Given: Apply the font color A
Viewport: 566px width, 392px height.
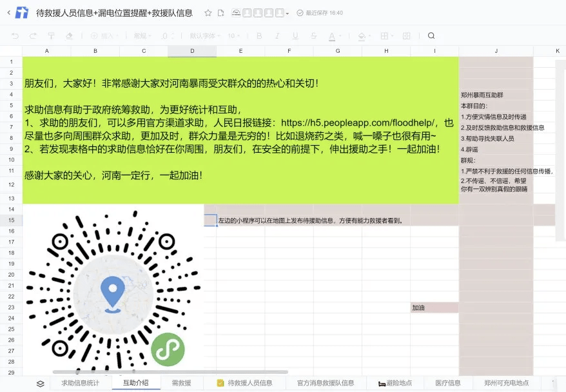Looking at the screenshot, I should [332, 36].
